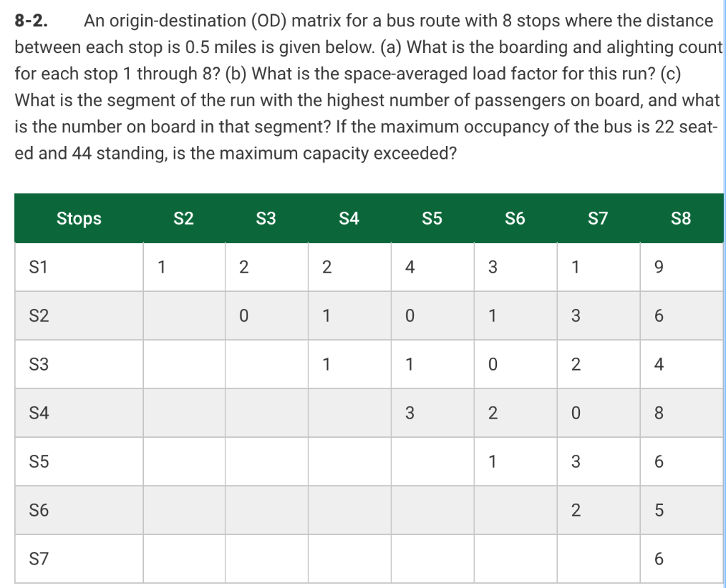This screenshot has height=588, width=726.
Task: Click the problem number 8-2 heading
Action: click(x=31, y=21)
